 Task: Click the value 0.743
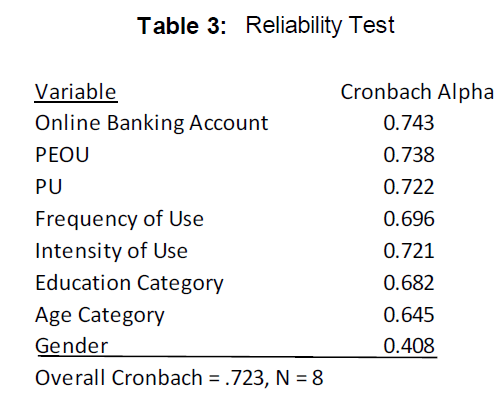tap(409, 123)
